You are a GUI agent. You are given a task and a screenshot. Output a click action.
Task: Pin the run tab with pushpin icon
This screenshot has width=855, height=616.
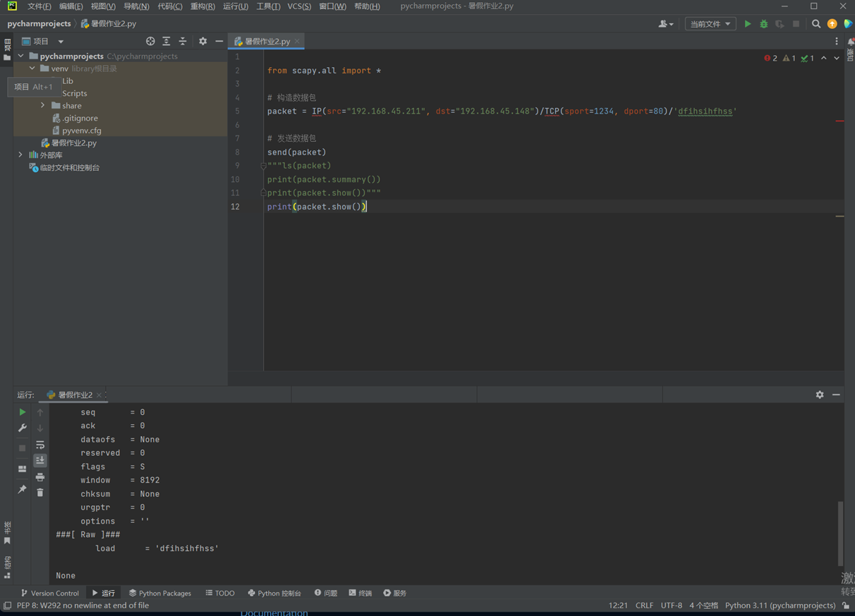tap(23, 489)
